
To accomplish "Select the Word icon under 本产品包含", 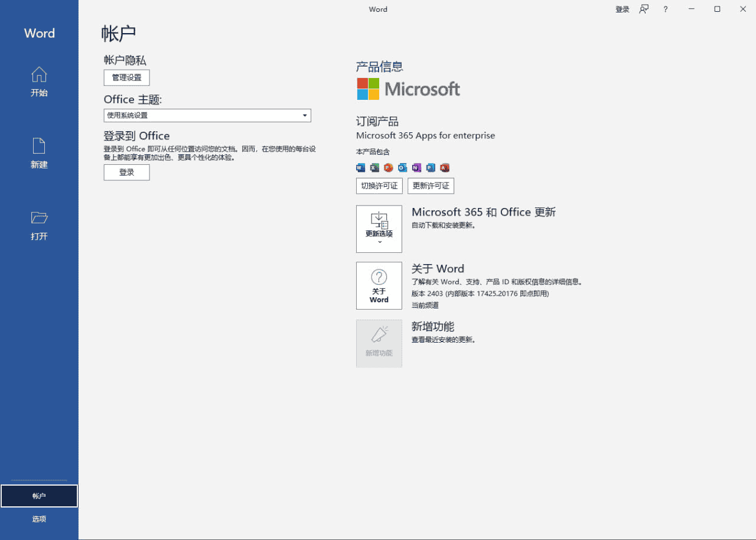I will (x=360, y=167).
